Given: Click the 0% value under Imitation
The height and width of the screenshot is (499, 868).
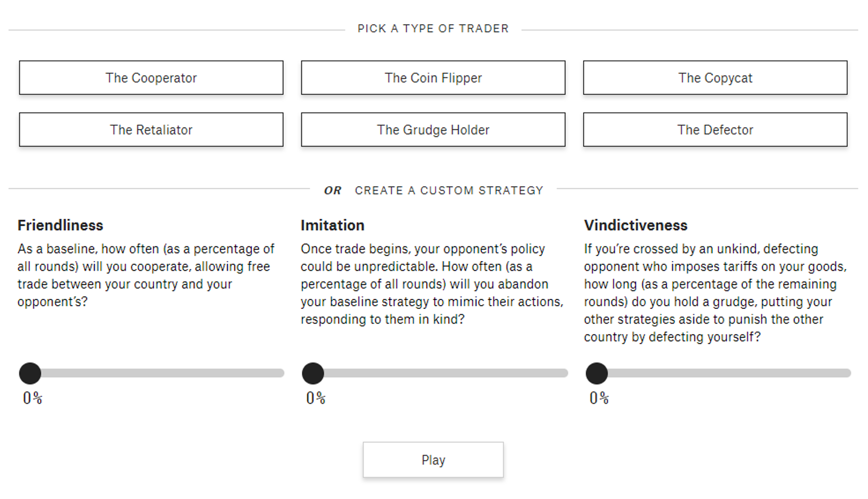Looking at the screenshot, I should click(316, 398).
